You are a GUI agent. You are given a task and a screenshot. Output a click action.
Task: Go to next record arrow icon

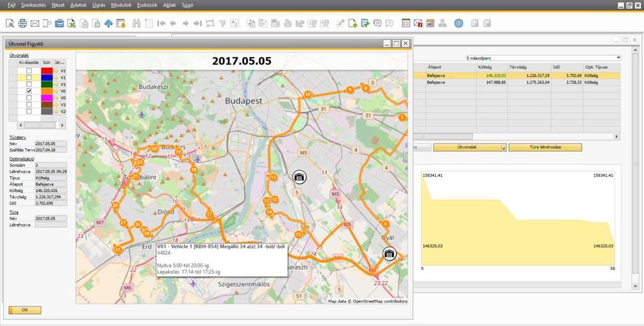[x=186, y=23]
